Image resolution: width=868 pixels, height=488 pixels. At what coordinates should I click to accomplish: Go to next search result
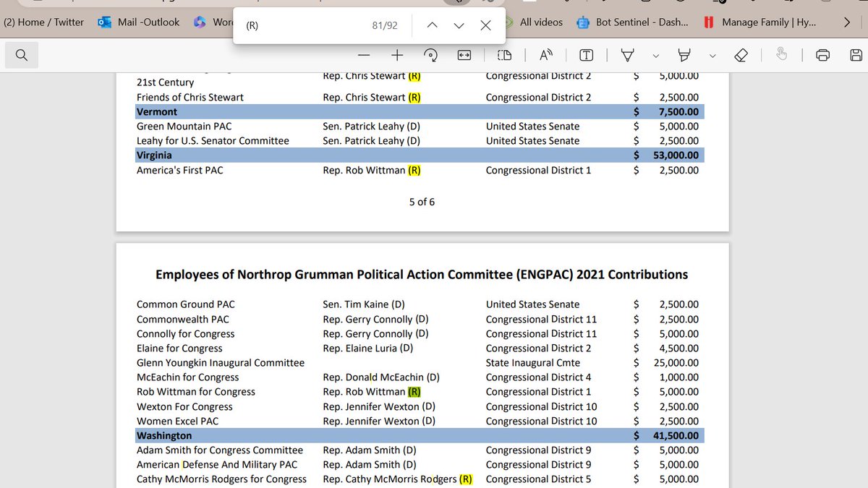pyautogui.click(x=459, y=25)
